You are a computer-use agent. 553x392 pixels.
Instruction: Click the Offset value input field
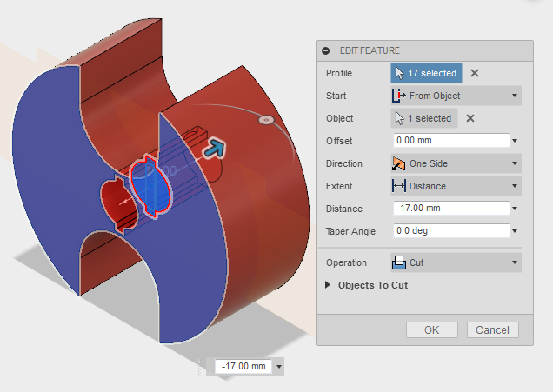450,140
